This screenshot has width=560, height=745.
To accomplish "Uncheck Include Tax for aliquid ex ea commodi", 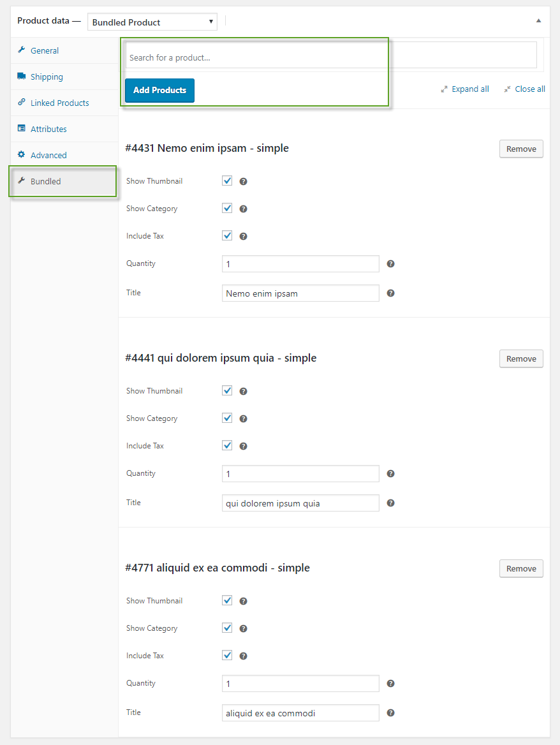I will pyautogui.click(x=227, y=655).
